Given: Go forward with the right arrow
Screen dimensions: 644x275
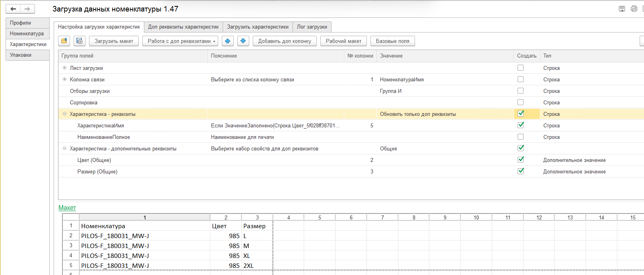Looking at the screenshot, I should point(27,9).
